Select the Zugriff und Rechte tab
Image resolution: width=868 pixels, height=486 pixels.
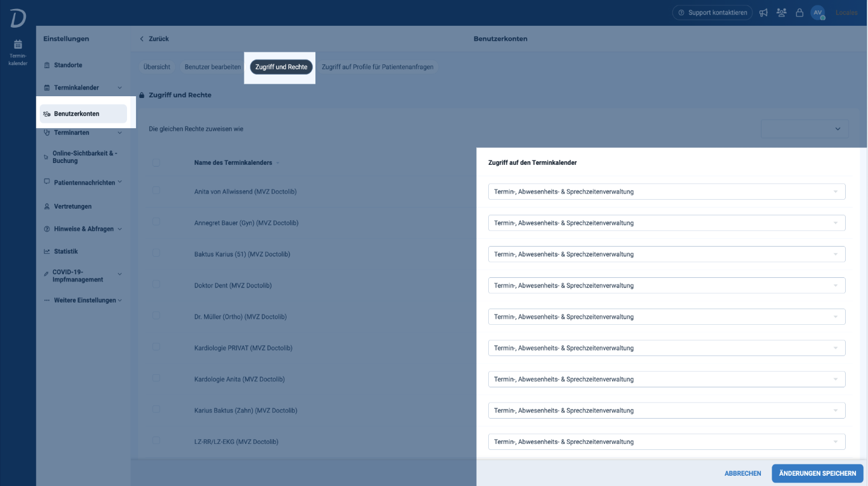click(281, 67)
